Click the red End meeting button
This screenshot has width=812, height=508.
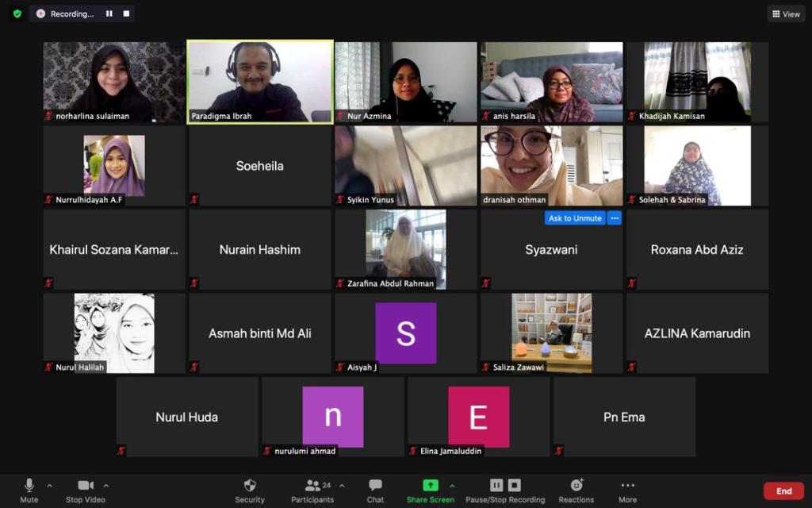[x=783, y=491]
